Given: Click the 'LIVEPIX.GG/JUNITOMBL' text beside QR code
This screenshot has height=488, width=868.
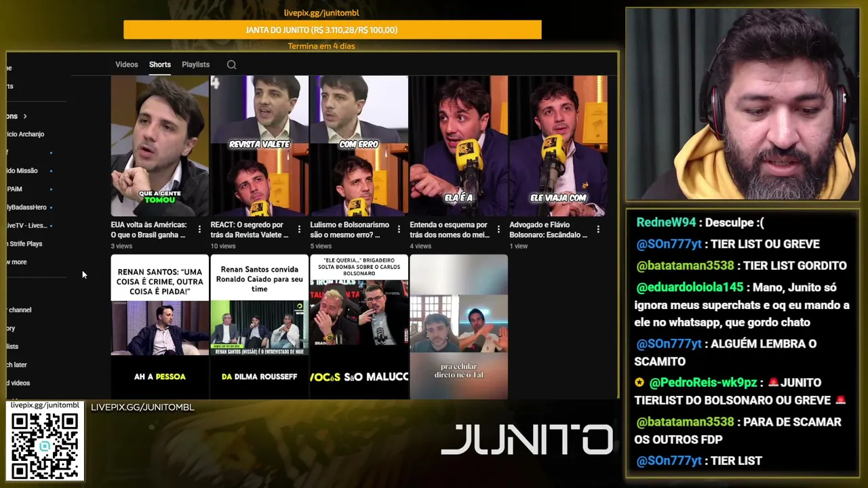Looking at the screenshot, I should (142, 407).
